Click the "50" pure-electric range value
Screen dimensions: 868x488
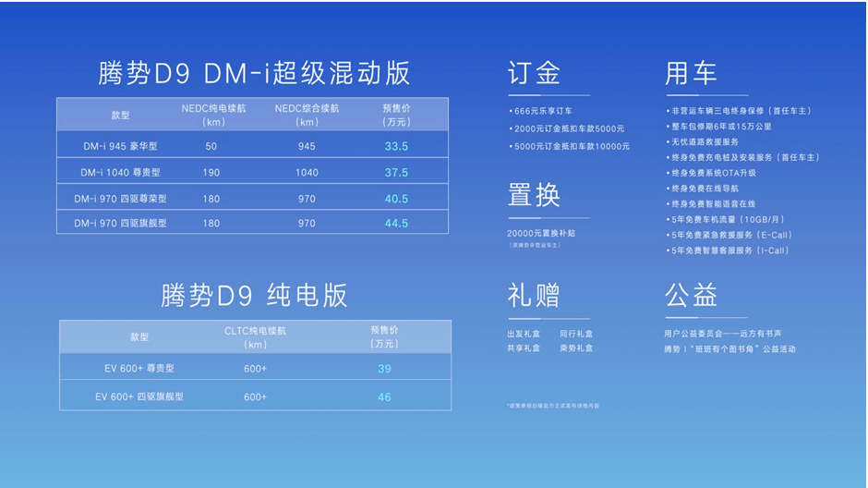pos(211,146)
